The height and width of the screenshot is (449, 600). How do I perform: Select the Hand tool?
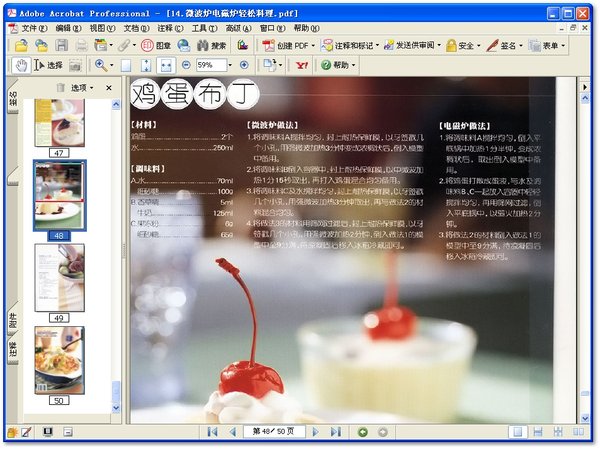[22, 65]
